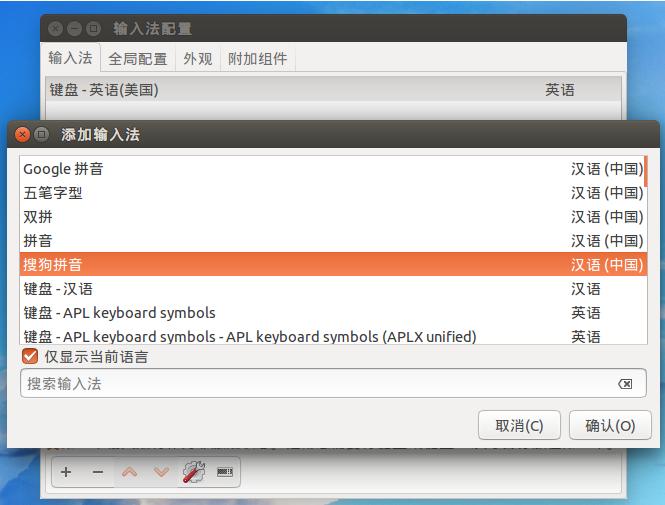This screenshot has width=665, height=505.
Task: Select the 拼音 entry
Action: pos(333,241)
